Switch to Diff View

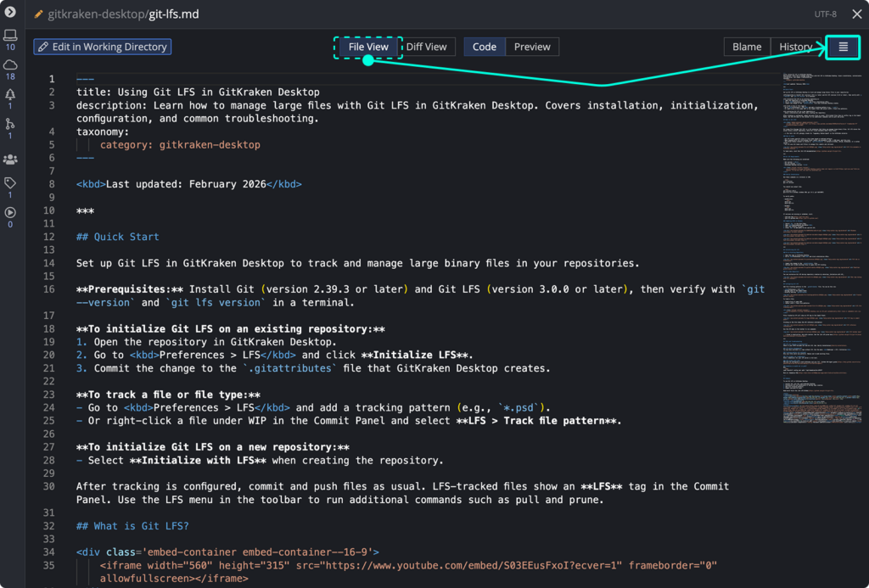[426, 47]
